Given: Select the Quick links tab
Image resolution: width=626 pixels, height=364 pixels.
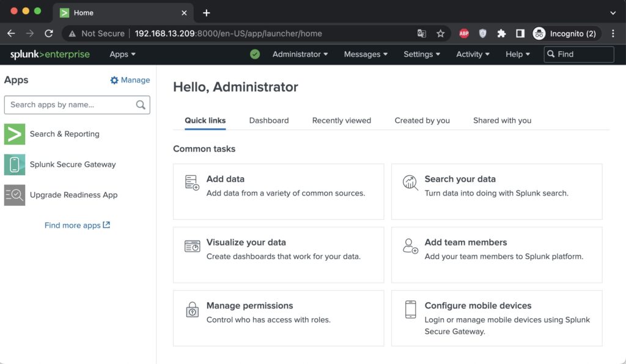Looking at the screenshot, I should pos(205,120).
